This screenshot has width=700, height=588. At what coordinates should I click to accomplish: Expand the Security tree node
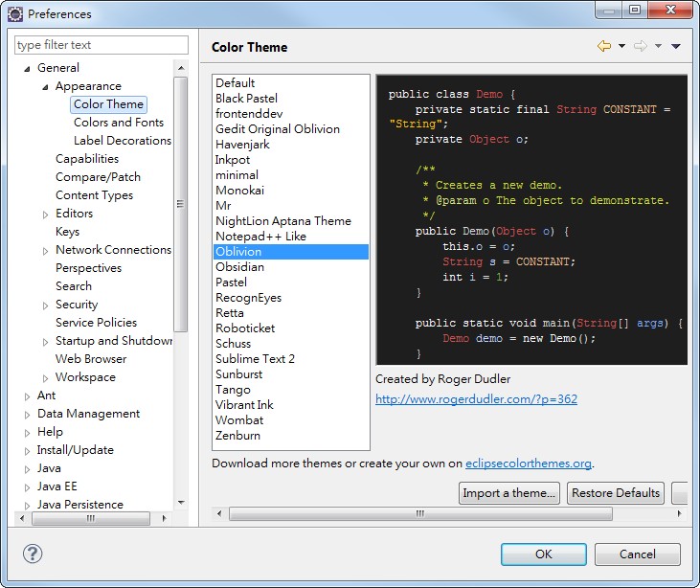(x=46, y=305)
